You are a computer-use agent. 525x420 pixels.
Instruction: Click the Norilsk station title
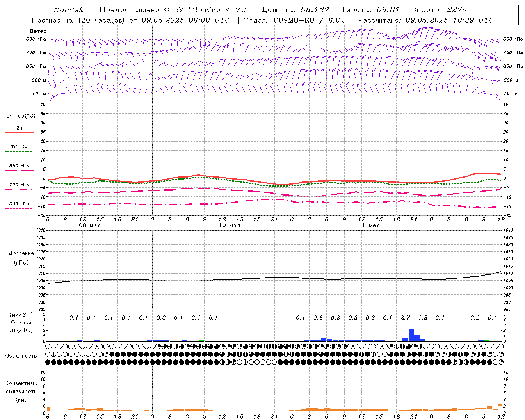click(68, 10)
